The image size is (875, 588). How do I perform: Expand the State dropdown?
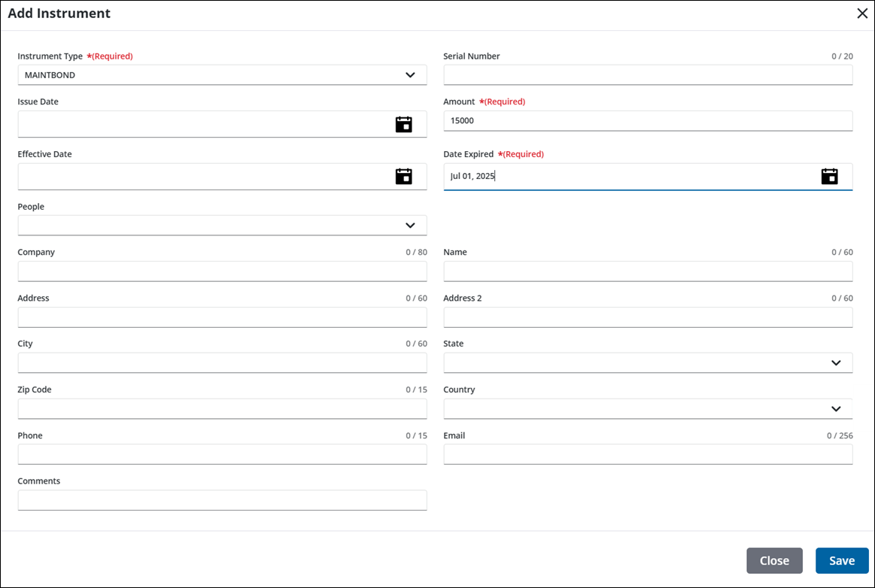coord(835,363)
